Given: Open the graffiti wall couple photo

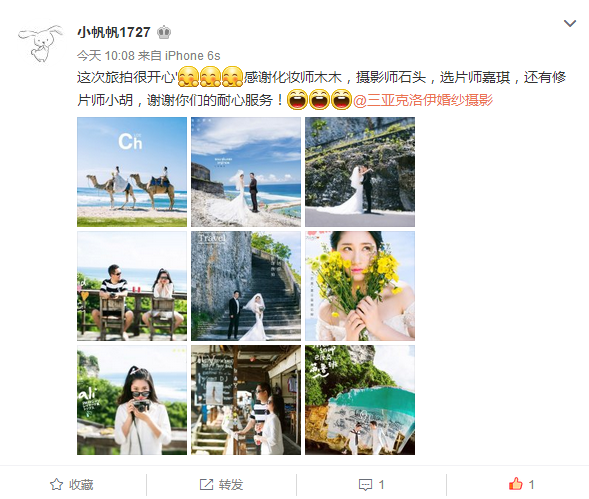Looking at the screenshot, I should (360, 400).
